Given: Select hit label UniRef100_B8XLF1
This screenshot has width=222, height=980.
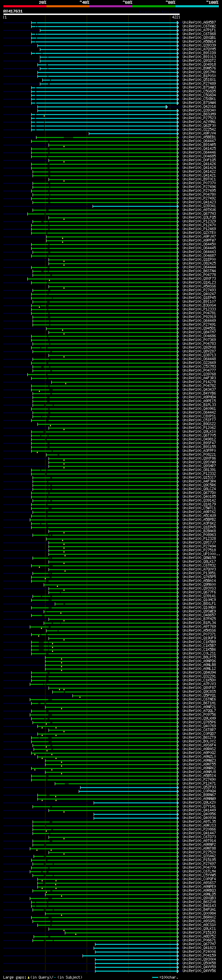Looking at the screenshot, I should pos(199,604).
